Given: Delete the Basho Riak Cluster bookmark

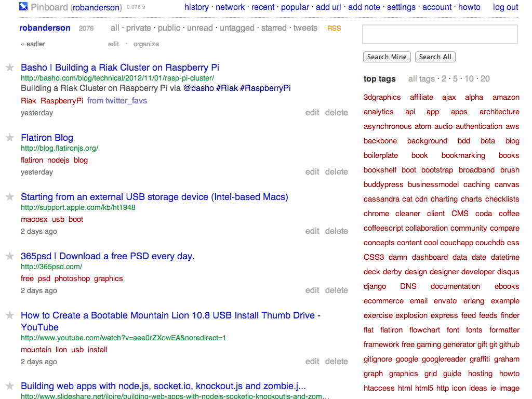Looking at the screenshot, I should point(336,113).
